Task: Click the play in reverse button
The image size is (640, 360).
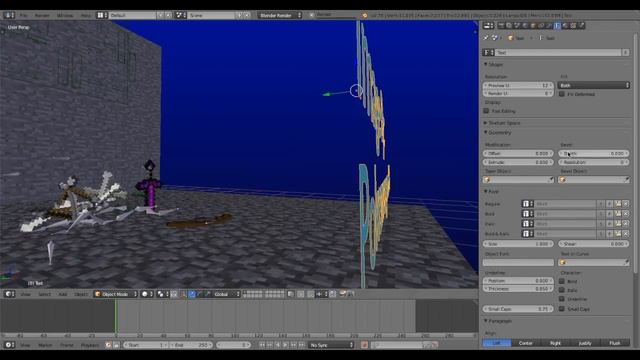Action: click(278, 345)
